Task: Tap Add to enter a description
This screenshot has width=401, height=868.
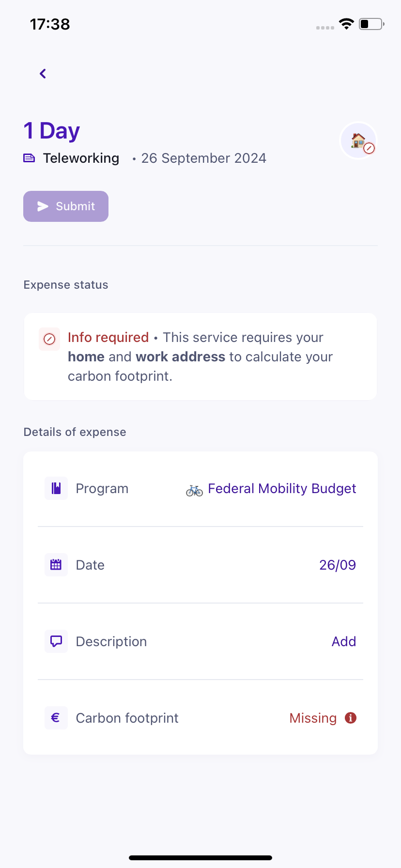Action: pyautogui.click(x=344, y=641)
